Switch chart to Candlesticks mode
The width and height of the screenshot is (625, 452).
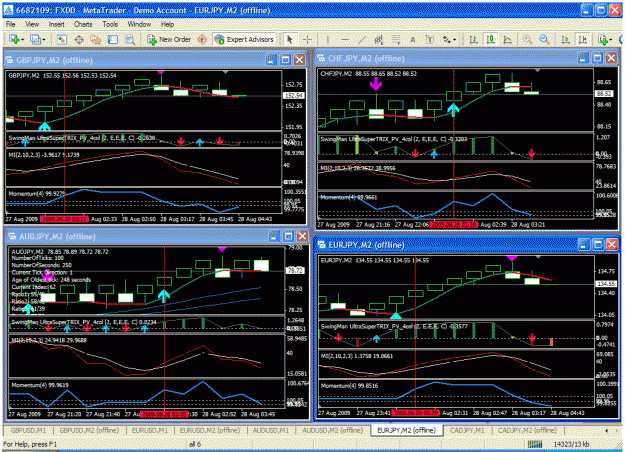(x=490, y=39)
